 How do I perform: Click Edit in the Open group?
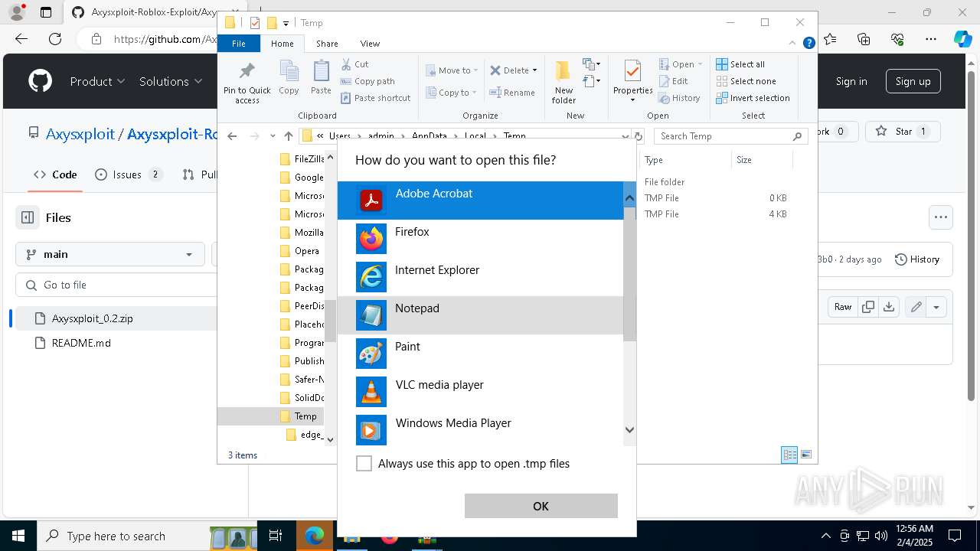click(673, 81)
